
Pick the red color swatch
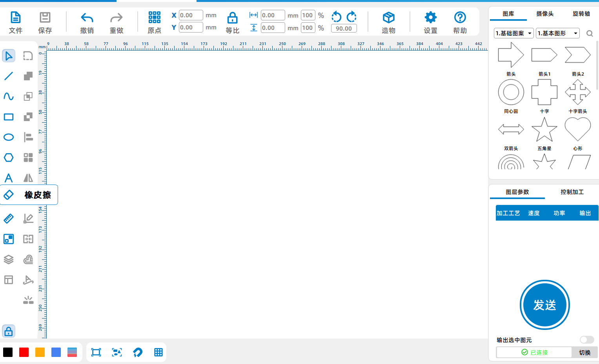click(24, 352)
